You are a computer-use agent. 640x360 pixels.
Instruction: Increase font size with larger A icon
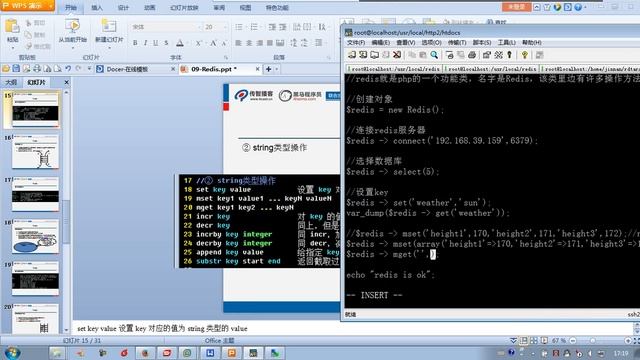click(213, 43)
